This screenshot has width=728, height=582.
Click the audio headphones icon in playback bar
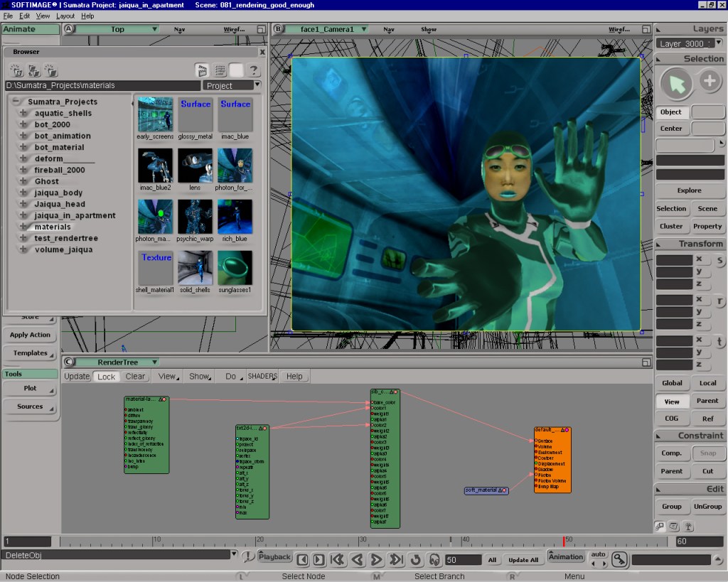click(433, 560)
